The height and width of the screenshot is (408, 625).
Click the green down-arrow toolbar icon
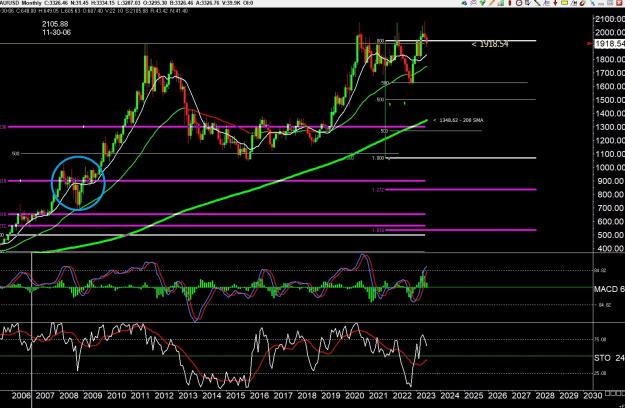pos(482,3)
